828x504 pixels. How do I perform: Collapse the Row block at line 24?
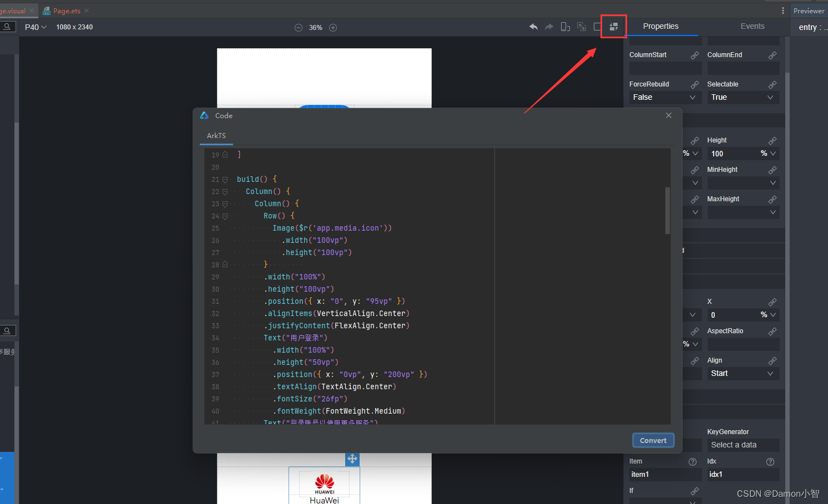(x=225, y=216)
